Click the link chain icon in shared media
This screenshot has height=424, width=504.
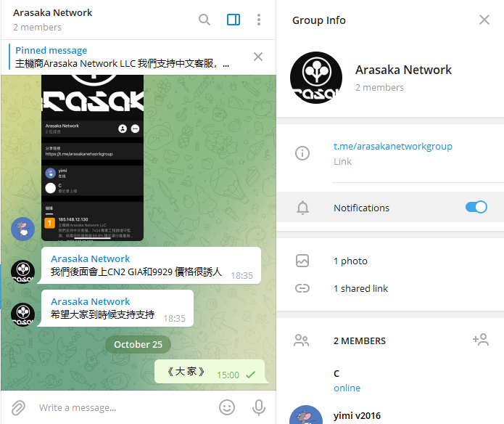click(x=302, y=288)
